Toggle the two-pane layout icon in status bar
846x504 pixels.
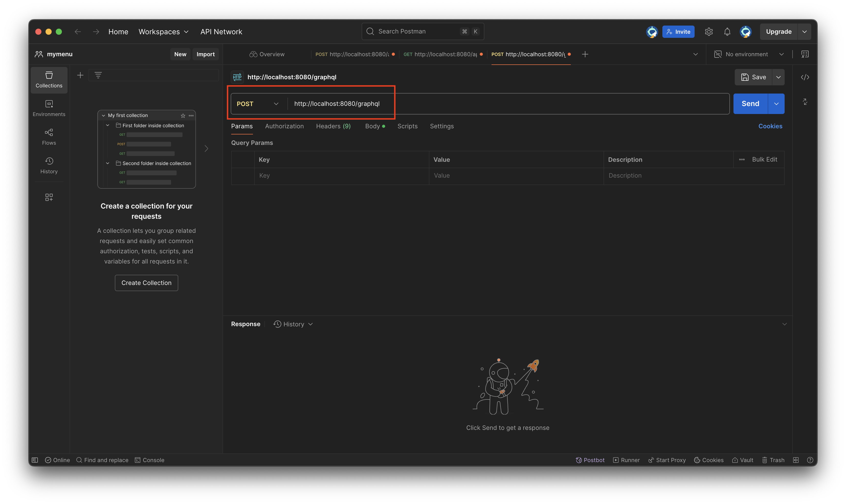point(796,460)
